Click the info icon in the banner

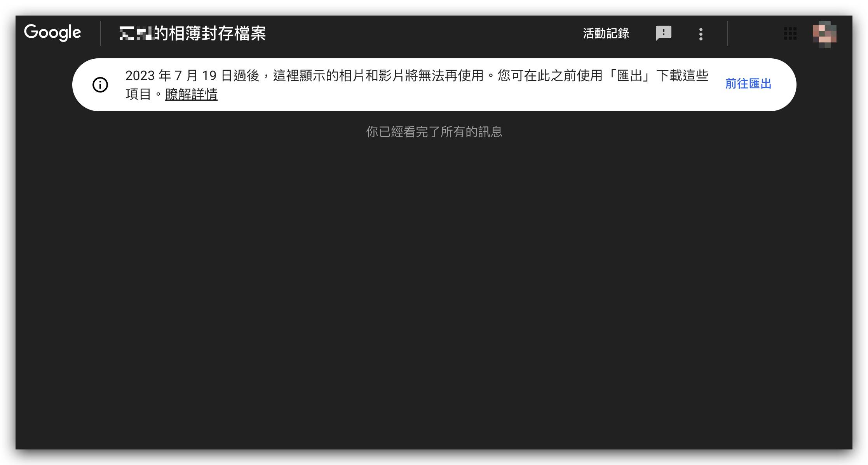pyautogui.click(x=100, y=84)
